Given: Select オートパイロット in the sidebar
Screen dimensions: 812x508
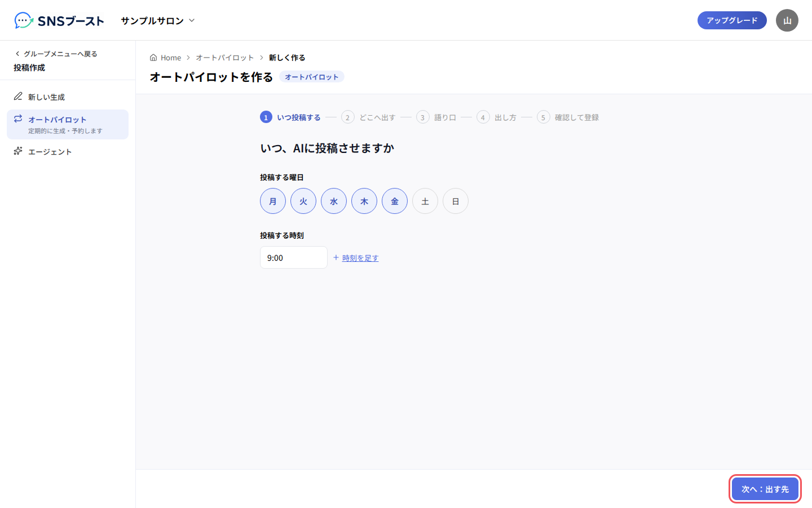Looking at the screenshot, I should pos(68,124).
